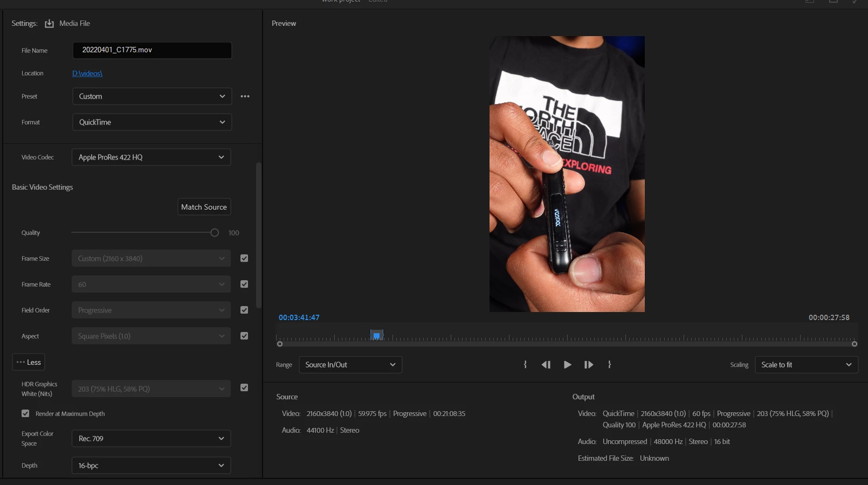Screen dimensions: 868x485
Task: Open the Depth dropdown showing 16-bpc
Action: pyautogui.click(x=151, y=466)
